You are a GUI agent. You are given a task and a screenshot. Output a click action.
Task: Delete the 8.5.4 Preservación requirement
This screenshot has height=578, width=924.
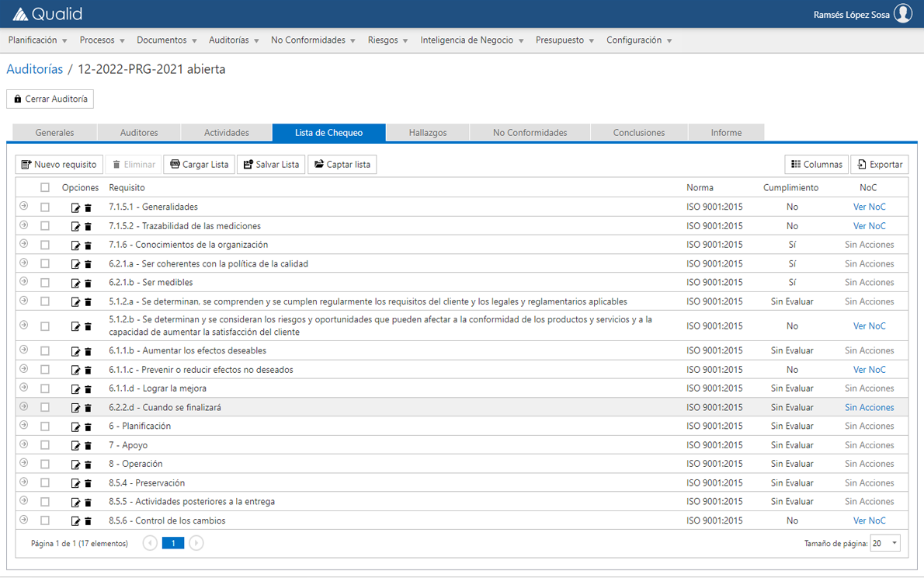[x=87, y=482]
